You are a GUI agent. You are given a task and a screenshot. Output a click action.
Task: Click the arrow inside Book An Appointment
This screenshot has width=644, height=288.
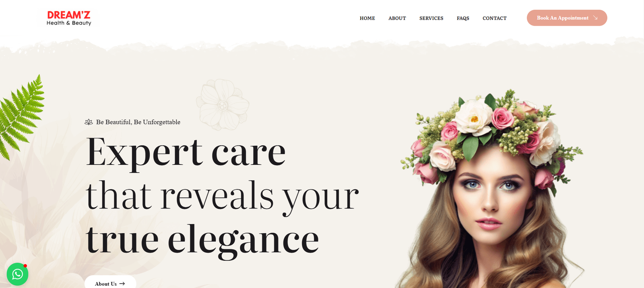pyautogui.click(x=595, y=18)
